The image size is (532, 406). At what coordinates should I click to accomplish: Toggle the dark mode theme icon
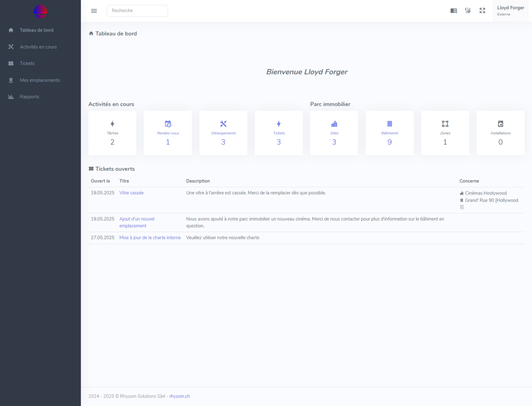coord(468,11)
